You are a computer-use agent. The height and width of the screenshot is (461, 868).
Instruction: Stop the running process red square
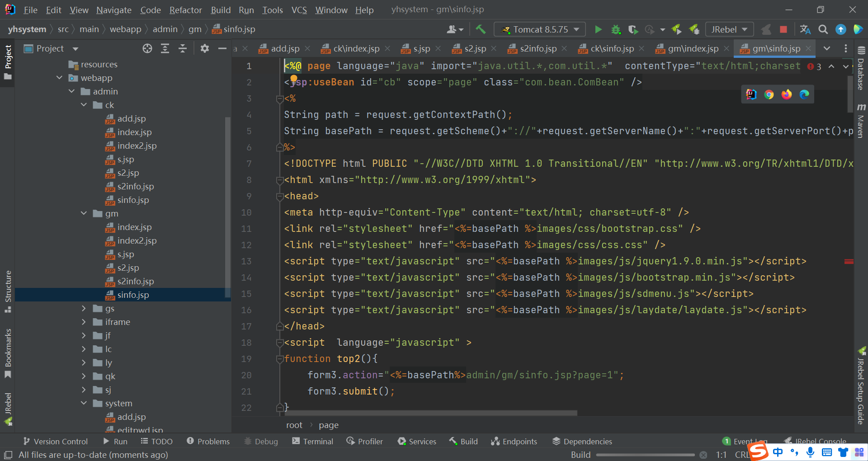(783, 29)
